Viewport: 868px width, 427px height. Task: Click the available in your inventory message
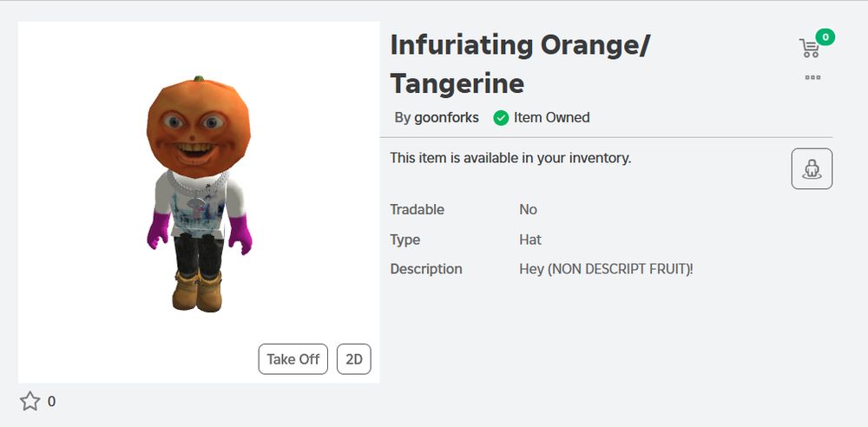(x=510, y=159)
